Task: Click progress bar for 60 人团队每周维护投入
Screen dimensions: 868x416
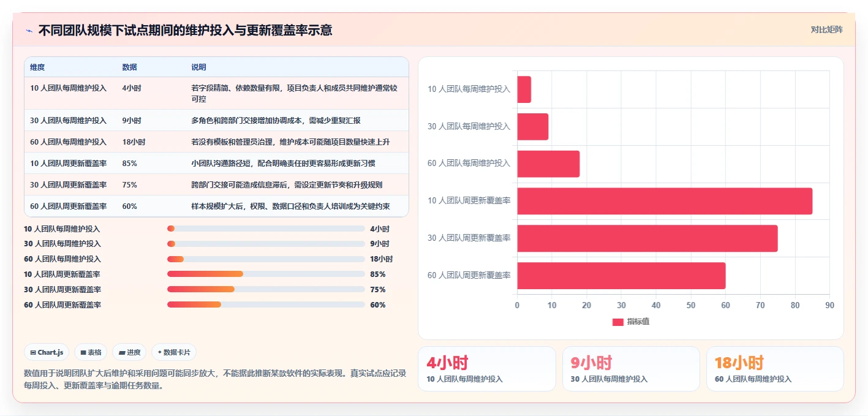Action: click(x=266, y=259)
